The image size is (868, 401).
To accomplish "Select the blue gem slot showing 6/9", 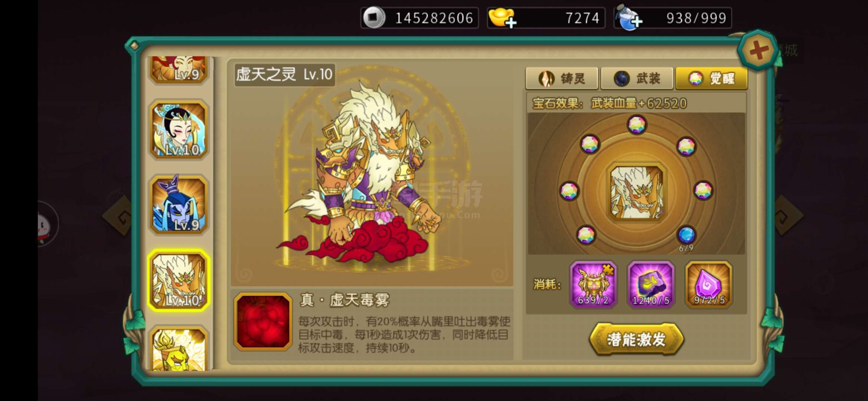I will [686, 235].
